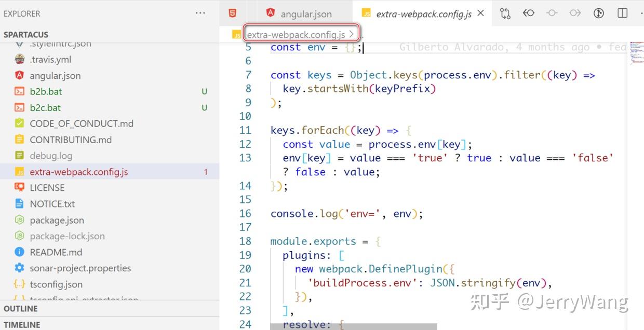Close the extra-webpack.config.js tab
The height and width of the screenshot is (330, 644).
[480, 13]
